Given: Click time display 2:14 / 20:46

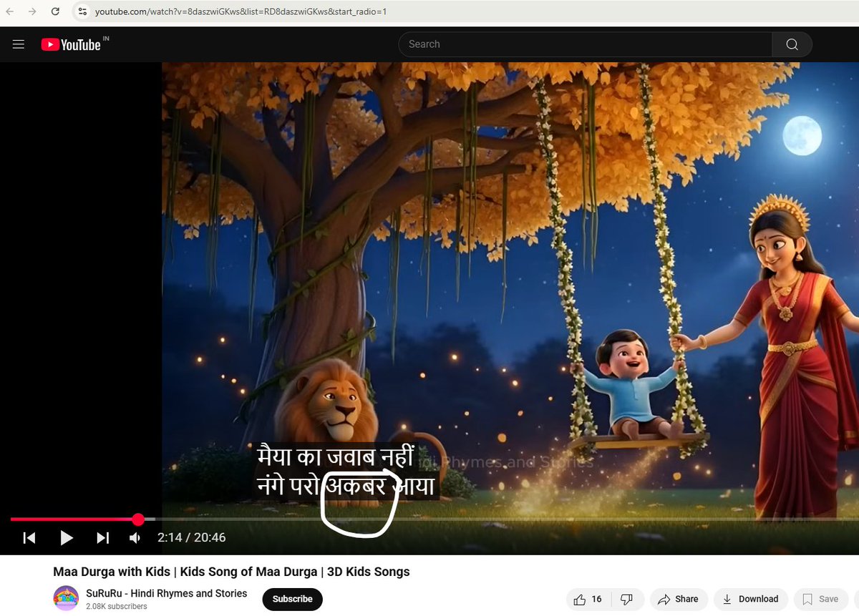Looking at the screenshot, I should [191, 538].
